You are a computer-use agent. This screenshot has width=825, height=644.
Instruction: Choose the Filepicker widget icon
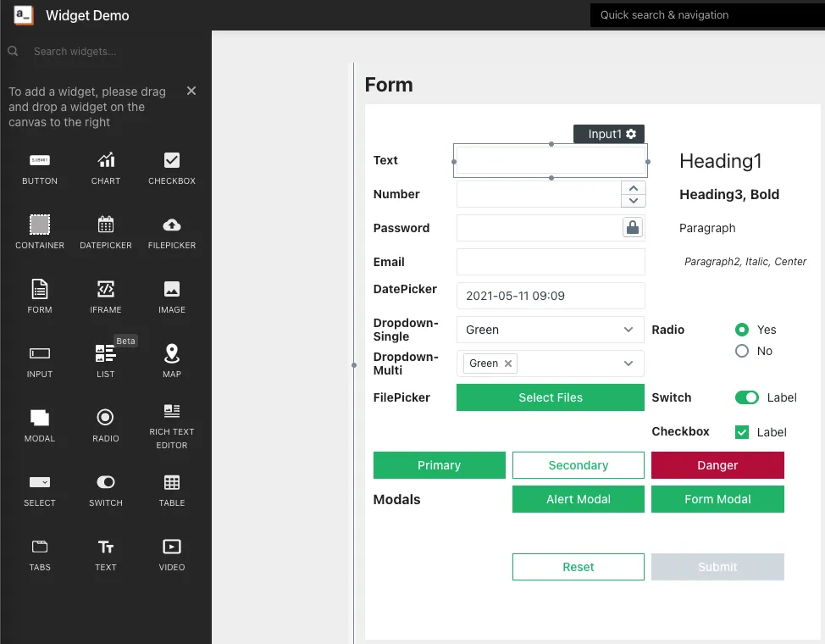(x=172, y=225)
